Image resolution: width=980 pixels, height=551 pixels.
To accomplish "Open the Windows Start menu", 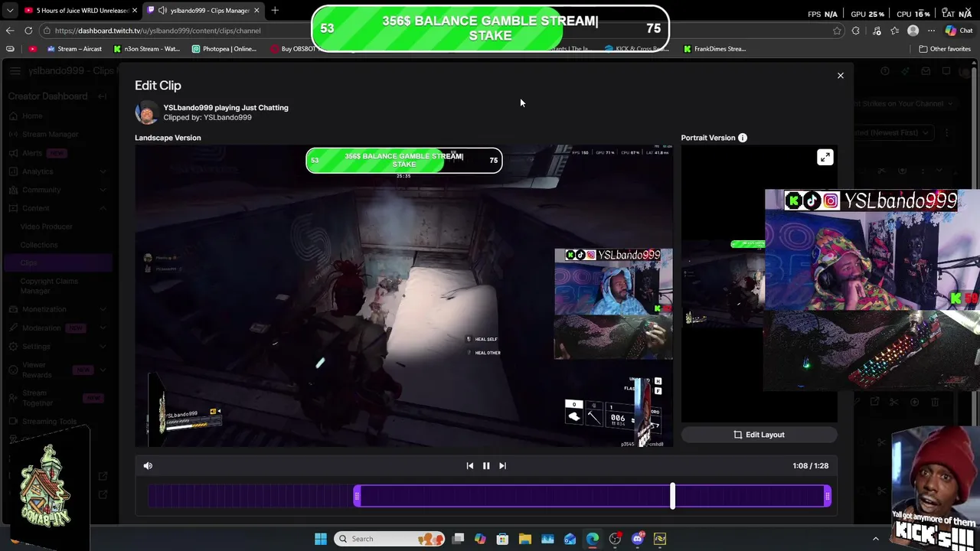I will click(x=321, y=539).
